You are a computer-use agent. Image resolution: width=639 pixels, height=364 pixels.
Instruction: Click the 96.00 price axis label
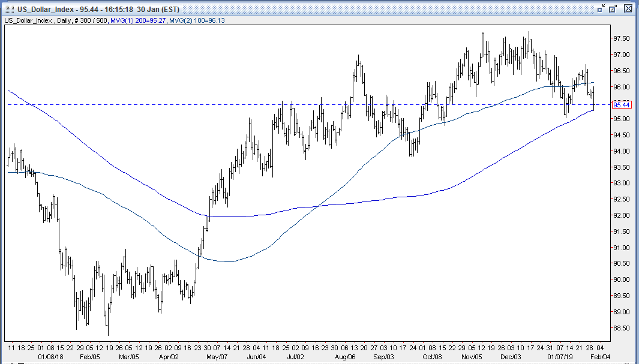623,87
